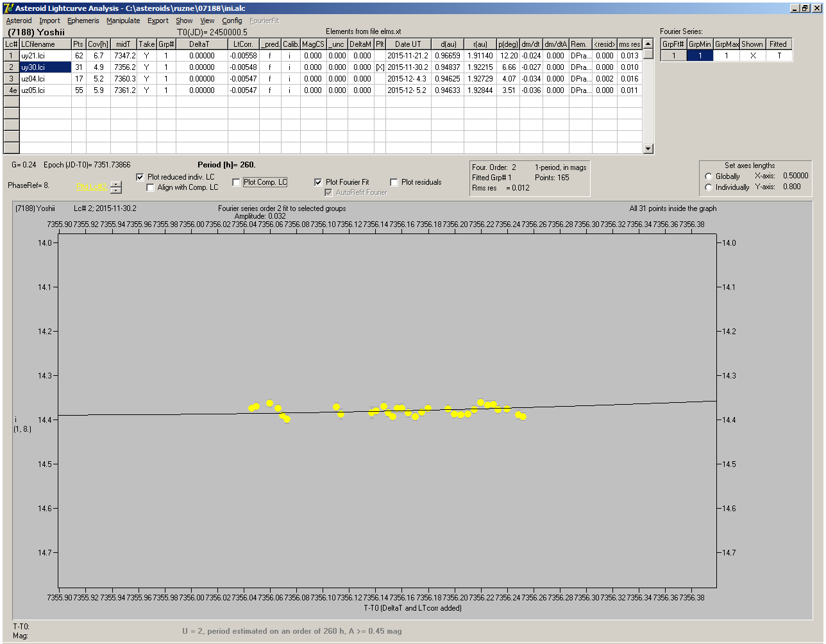Select row header 2 in lightcurve table
826x644 pixels.
(x=11, y=67)
